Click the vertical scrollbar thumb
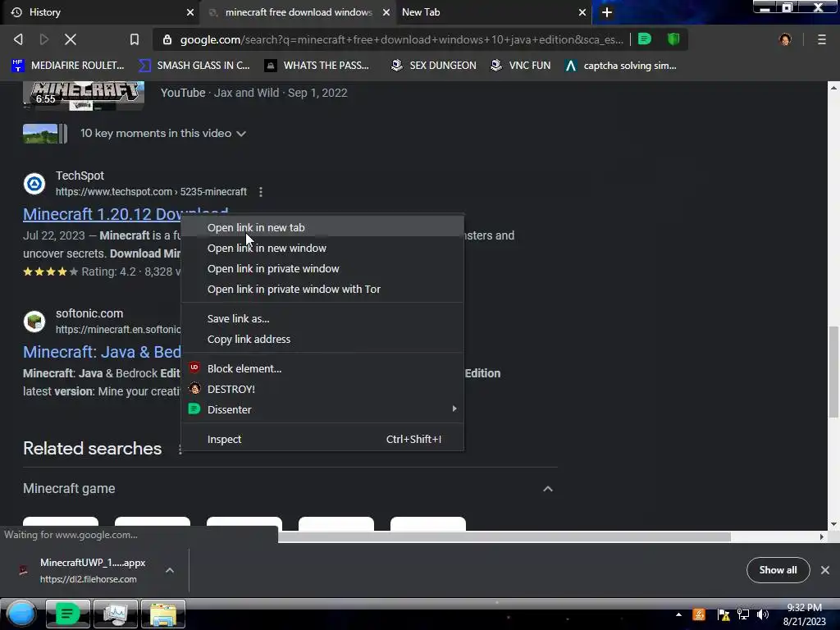 click(833, 372)
